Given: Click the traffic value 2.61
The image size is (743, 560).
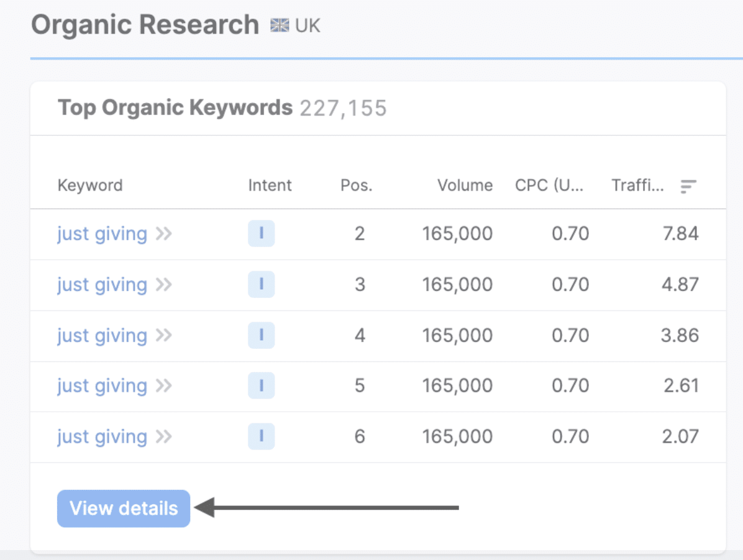Looking at the screenshot, I should [x=681, y=386].
